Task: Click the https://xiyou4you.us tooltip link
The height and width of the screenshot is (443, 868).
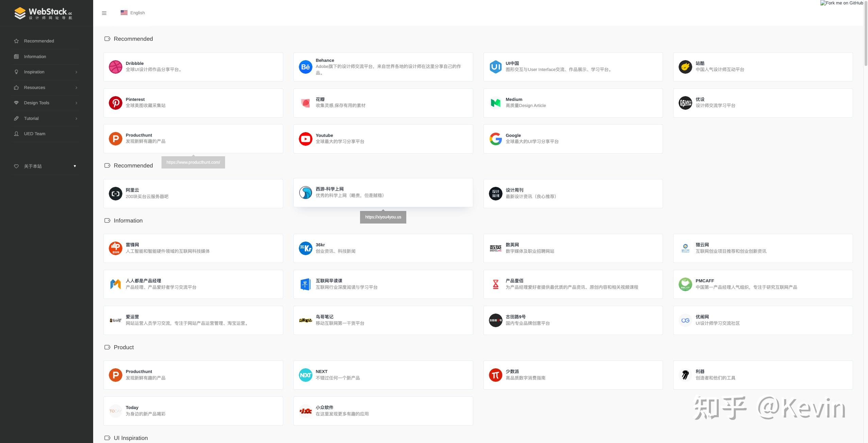Action: coord(383,217)
